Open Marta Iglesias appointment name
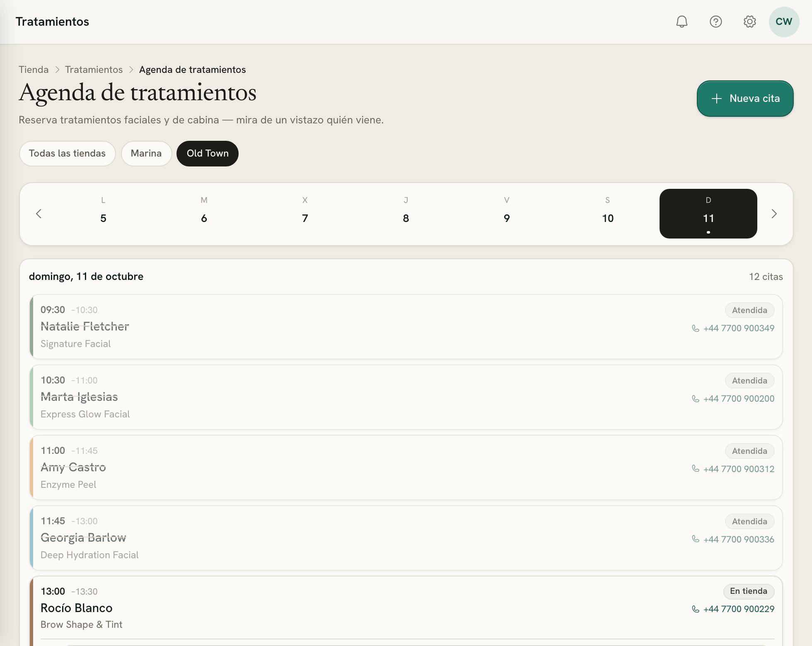812x646 pixels. [79, 397]
